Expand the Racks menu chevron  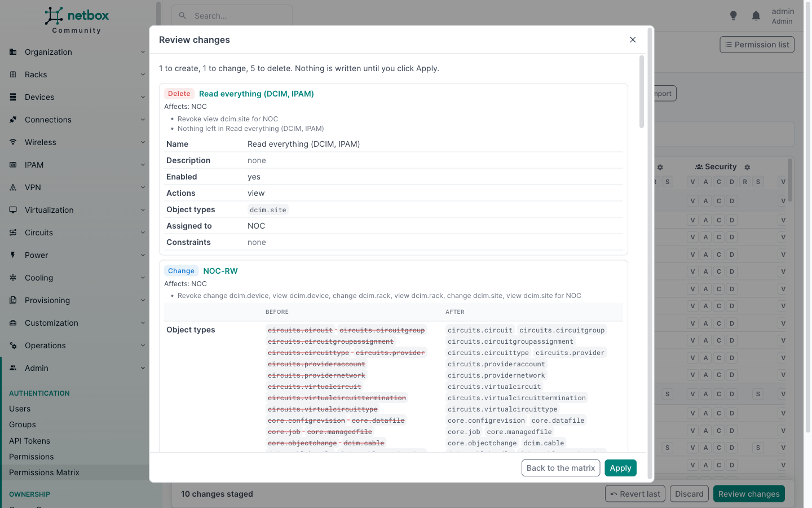pyautogui.click(x=143, y=75)
